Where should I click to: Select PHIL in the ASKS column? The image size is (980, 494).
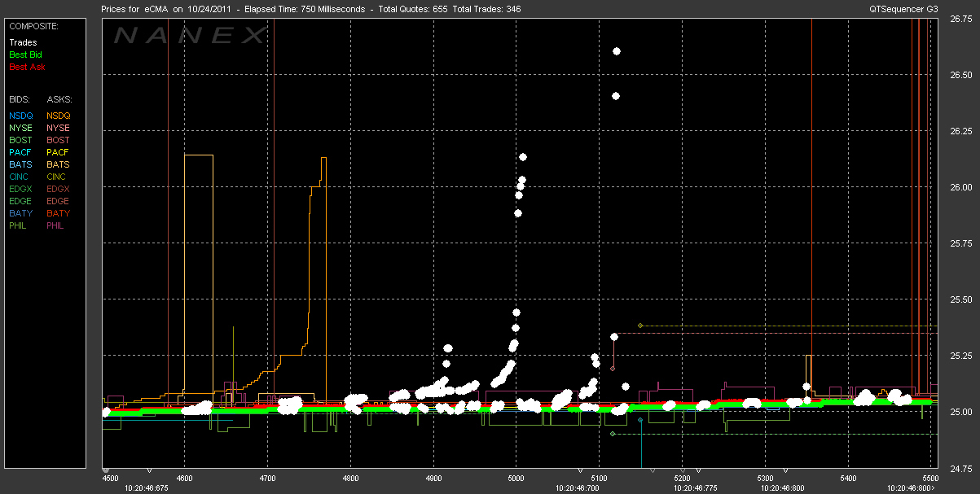click(x=57, y=225)
